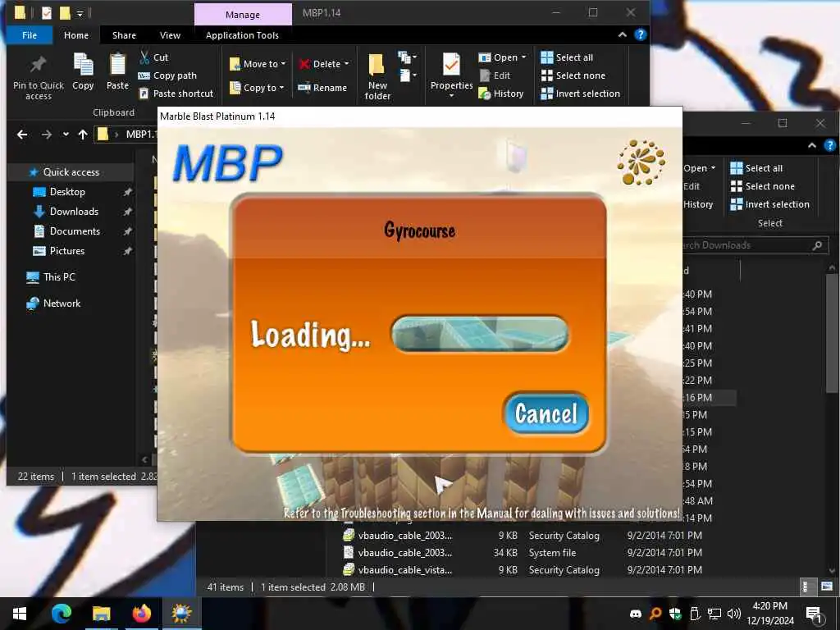Open Windows Security shield in tray

tap(675, 614)
